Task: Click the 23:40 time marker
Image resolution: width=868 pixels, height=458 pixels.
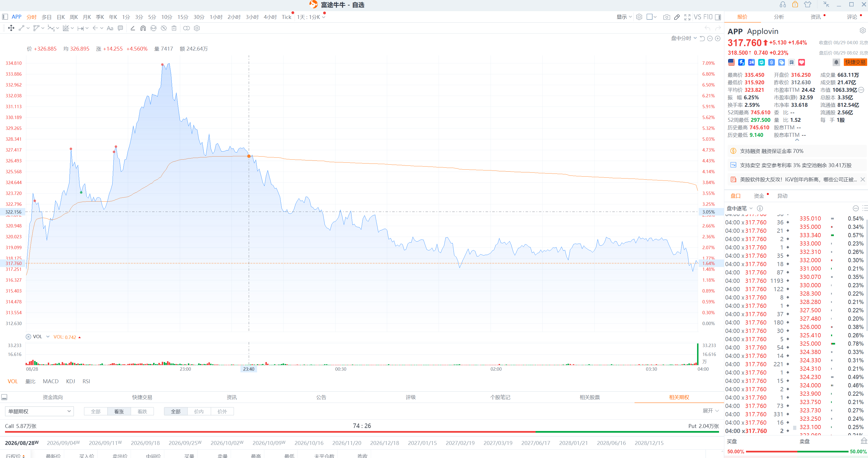Action: click(x=249, y=369)
